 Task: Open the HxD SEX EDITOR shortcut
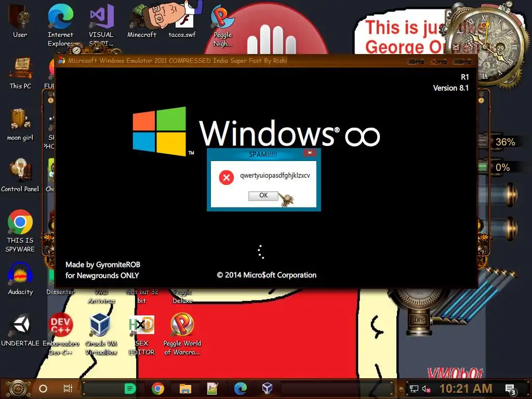point(141,334)
